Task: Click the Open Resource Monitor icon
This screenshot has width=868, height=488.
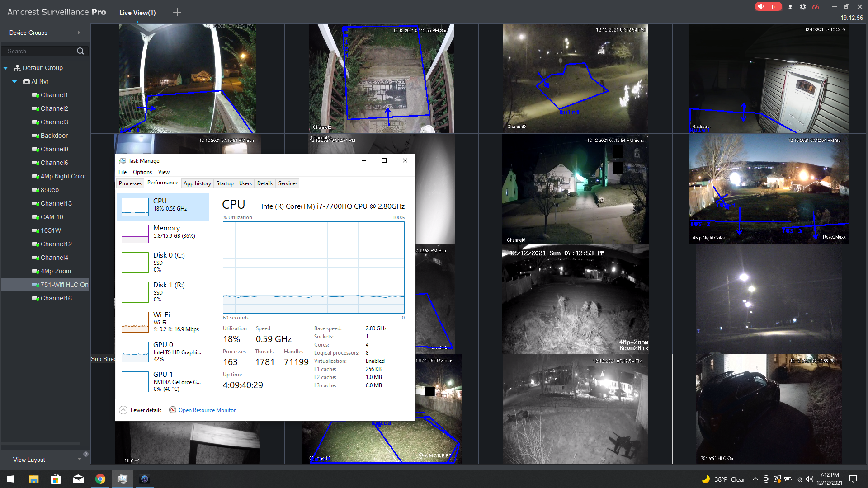Action: point(173,410)
